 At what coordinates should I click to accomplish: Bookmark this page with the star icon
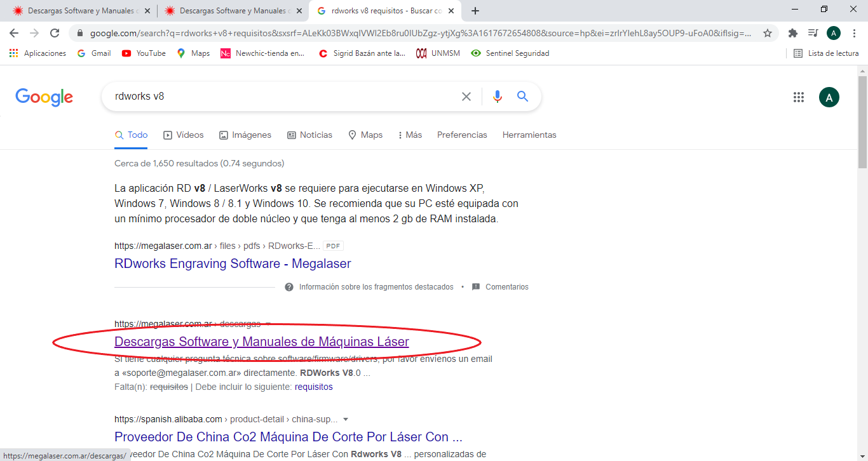click(768, 33)
